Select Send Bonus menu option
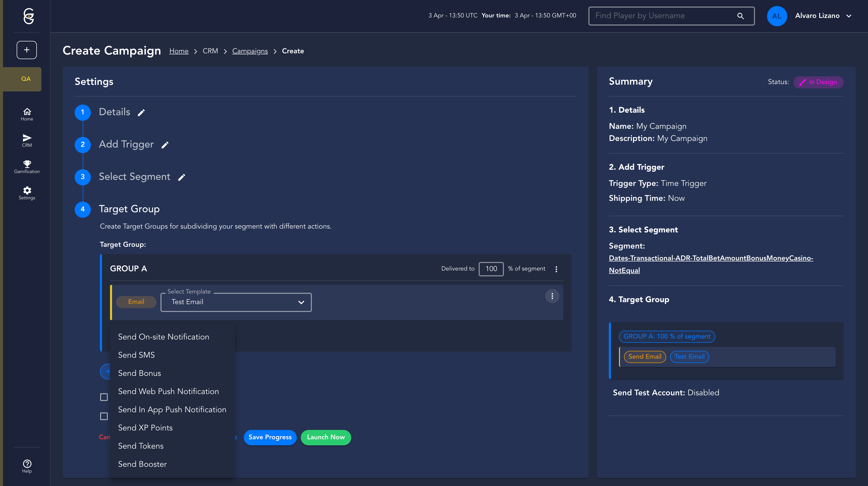 (139, 373)
